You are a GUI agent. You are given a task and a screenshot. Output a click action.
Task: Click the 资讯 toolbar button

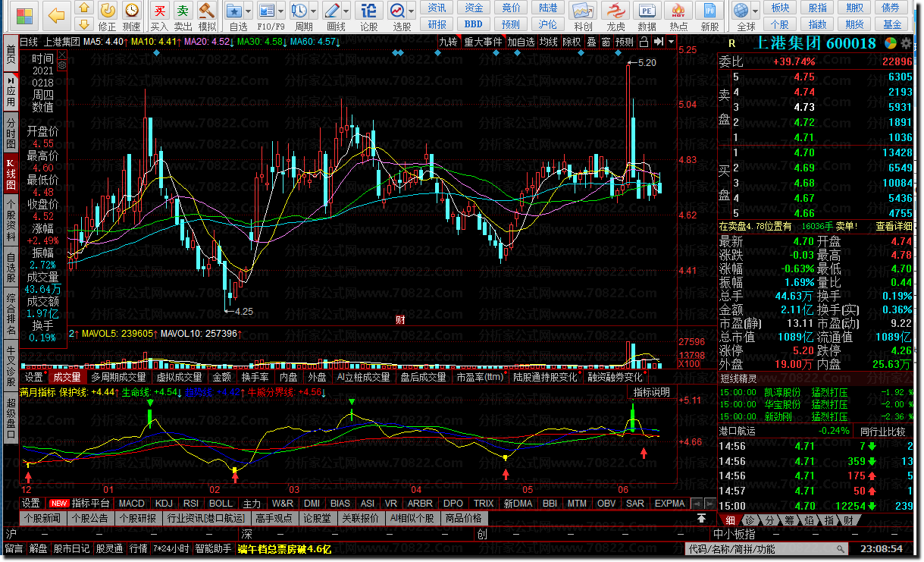[437, 8]
